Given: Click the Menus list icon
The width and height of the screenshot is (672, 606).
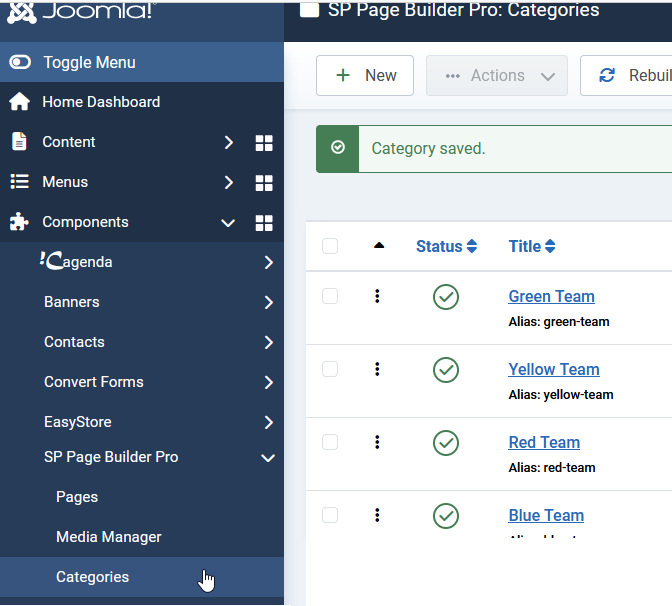Looking at the screenshot, I should pos(20,182).
